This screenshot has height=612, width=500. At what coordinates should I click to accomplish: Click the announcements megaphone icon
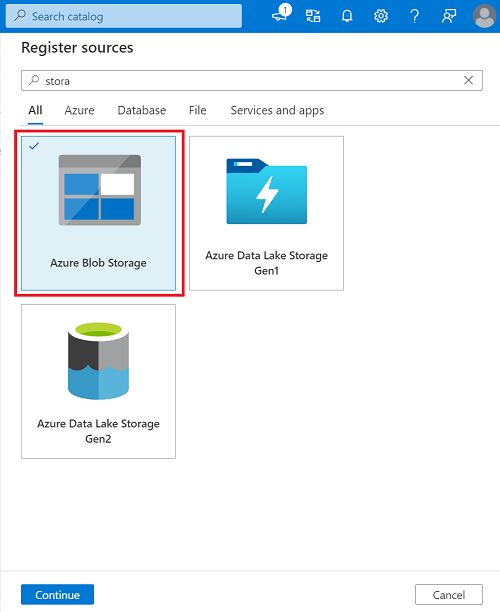pos(281,14)
